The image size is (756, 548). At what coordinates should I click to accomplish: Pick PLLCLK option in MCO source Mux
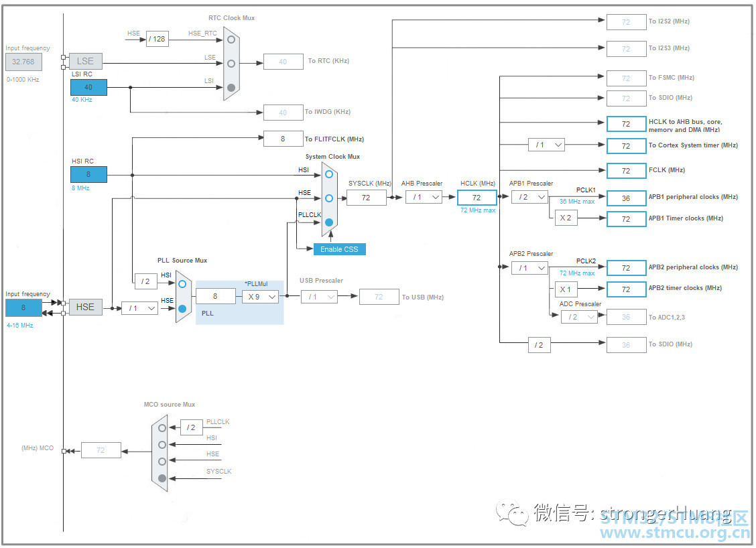(x=162, y=427)
